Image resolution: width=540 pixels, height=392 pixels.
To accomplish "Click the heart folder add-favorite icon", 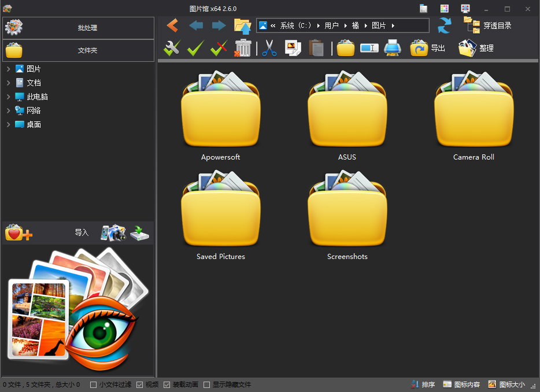I will pyautogui.click(x=19, y=232).
